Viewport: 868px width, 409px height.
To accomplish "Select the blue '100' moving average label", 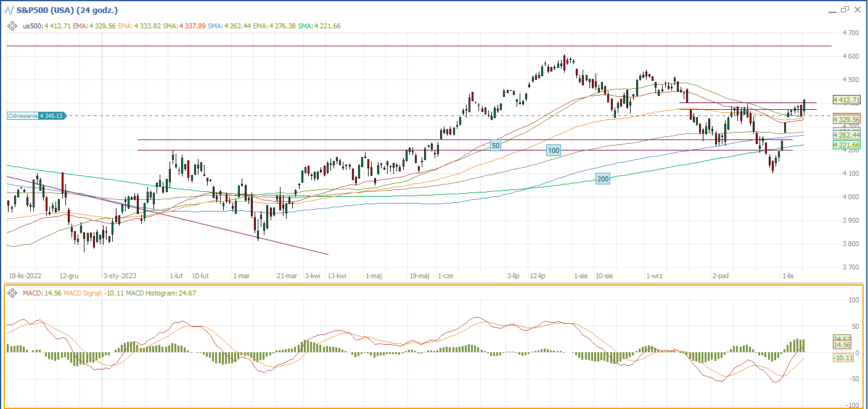I will click(554, 151).
